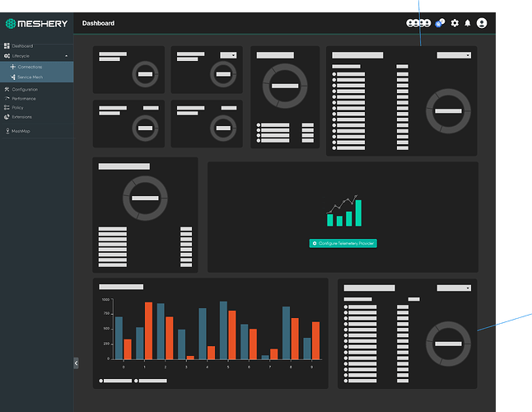Click the first cluster avatar in header

coord(410,23)
